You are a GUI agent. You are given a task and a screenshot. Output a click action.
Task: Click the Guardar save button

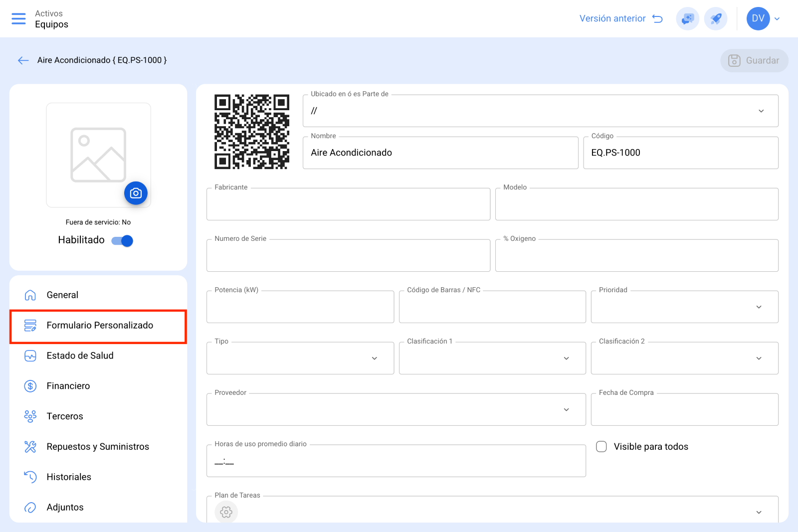[x=754, y=60]
